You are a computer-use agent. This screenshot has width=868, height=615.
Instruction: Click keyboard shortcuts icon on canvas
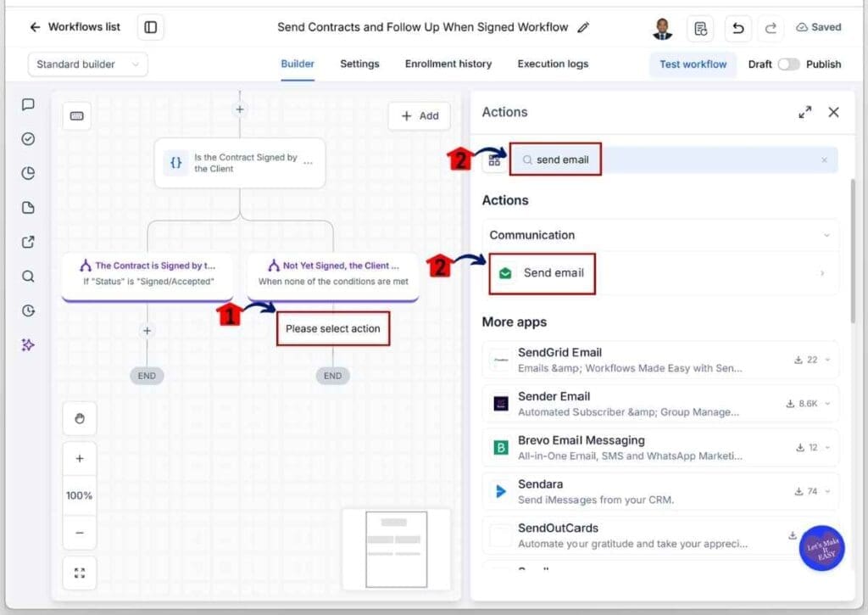[77, 116]
